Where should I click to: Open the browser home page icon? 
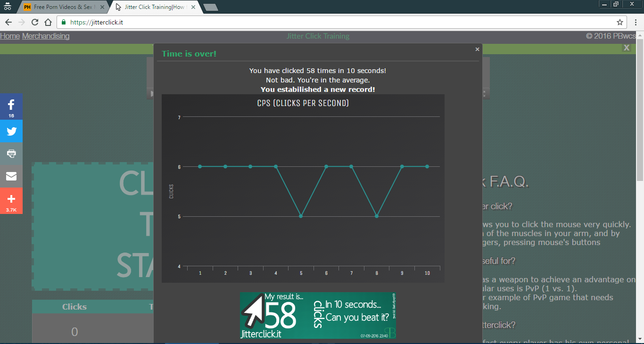(x=48, y=22)
